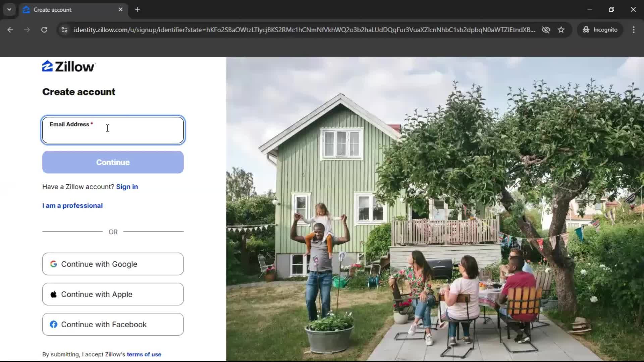The image size is (644, 362).
Task: Click the hidden-eye icon in the address bar
Action: (x=546, y=29)
